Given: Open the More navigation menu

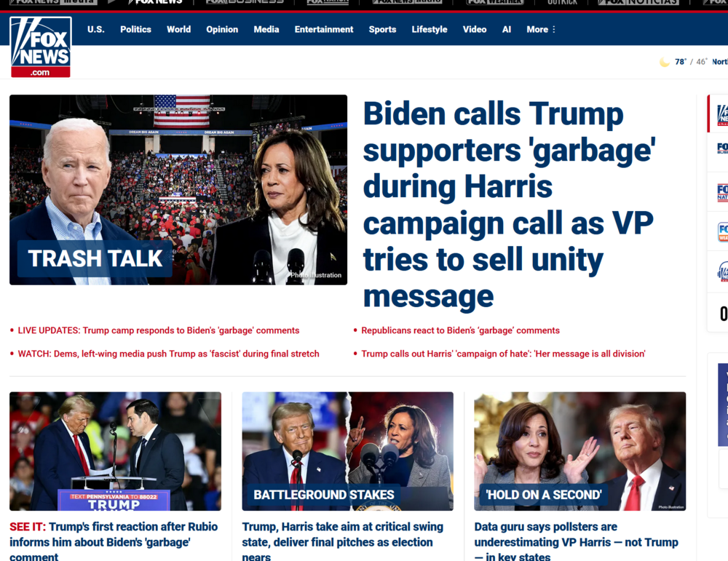Looking at the screenshot, I should coord(539,30).
